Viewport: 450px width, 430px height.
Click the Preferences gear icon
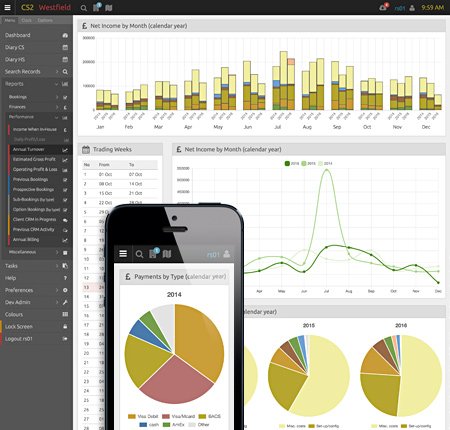[65, 290]
